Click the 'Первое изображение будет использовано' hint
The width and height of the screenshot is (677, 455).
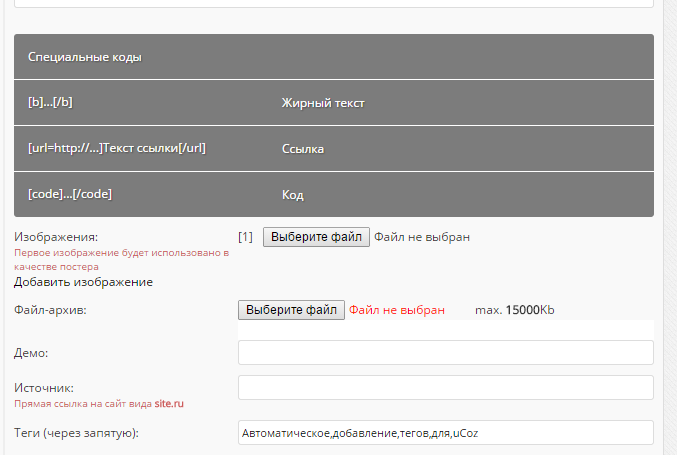121,259
